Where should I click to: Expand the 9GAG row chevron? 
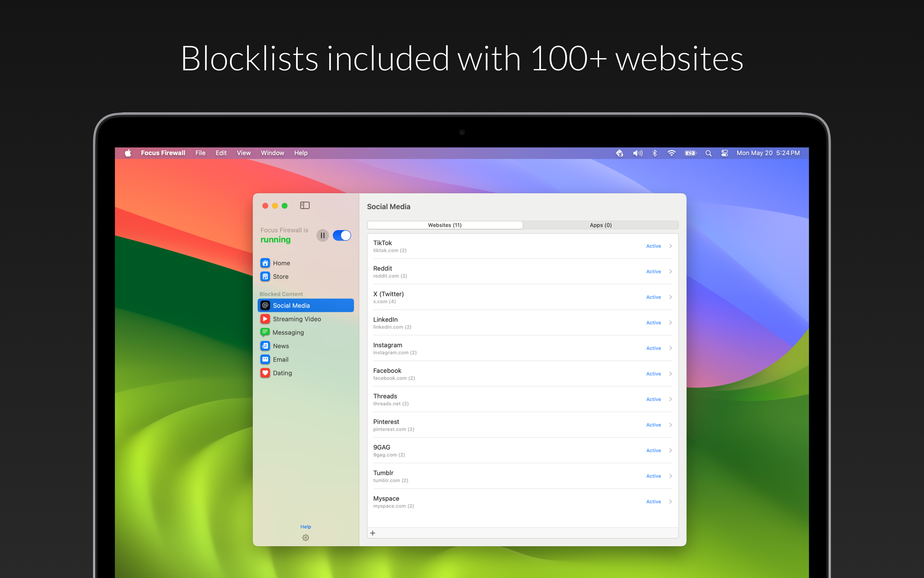(671, 450)
